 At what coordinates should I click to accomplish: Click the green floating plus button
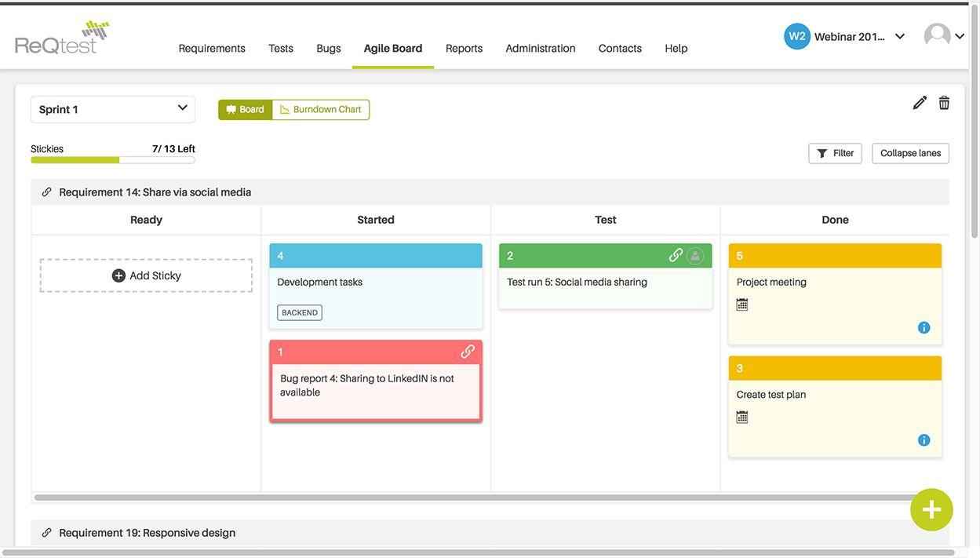[931, 509]
